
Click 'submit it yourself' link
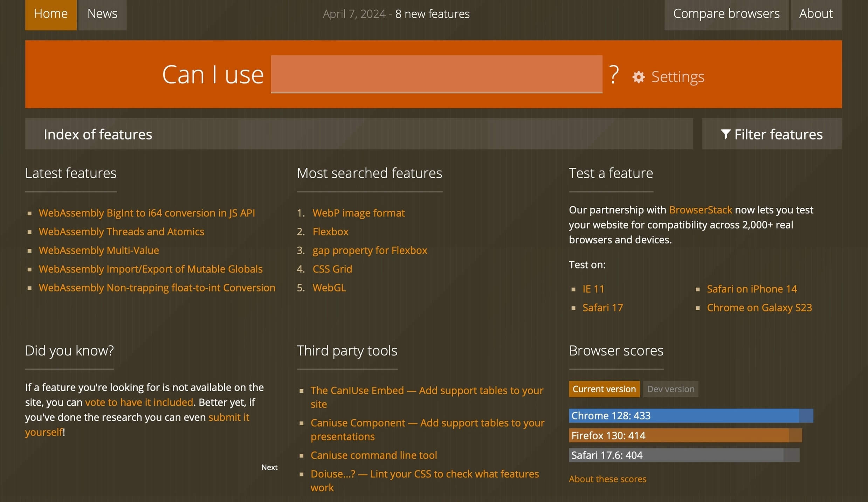229,417
